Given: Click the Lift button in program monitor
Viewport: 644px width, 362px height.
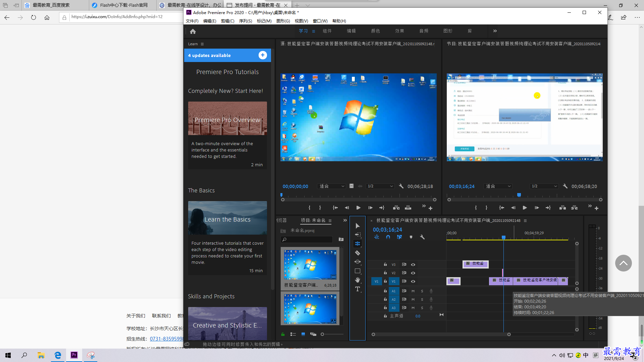Looking at the screenshot, I should 562,208.
